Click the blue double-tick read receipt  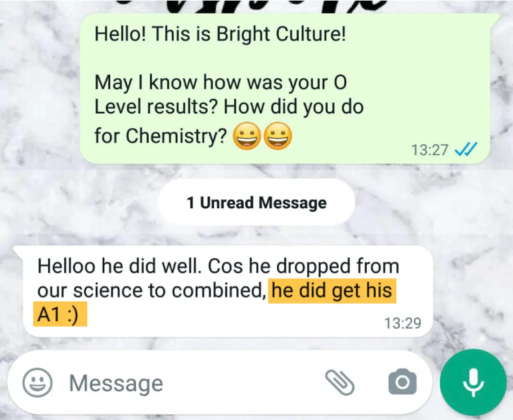(466, 150)
